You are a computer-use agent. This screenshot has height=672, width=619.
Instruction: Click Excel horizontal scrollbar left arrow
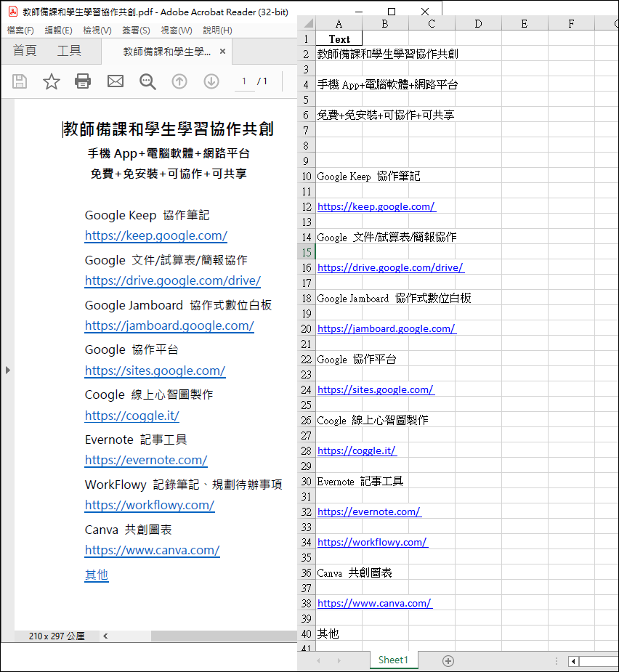click(x=573, y=661)
